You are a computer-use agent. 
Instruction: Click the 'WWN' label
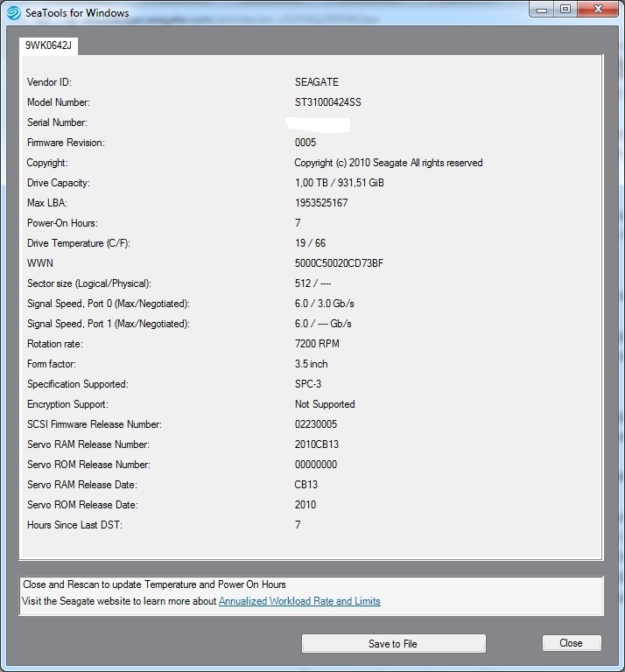40,263
